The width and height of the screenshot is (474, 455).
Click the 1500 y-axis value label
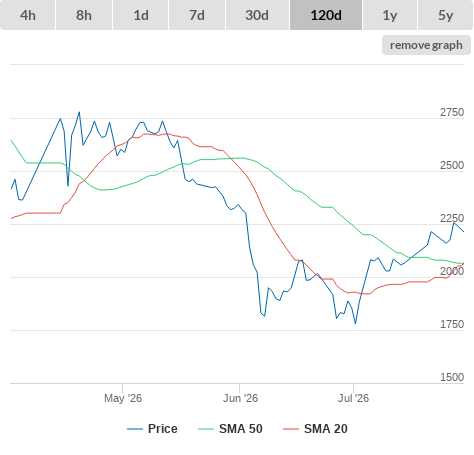tap(452, 377)
